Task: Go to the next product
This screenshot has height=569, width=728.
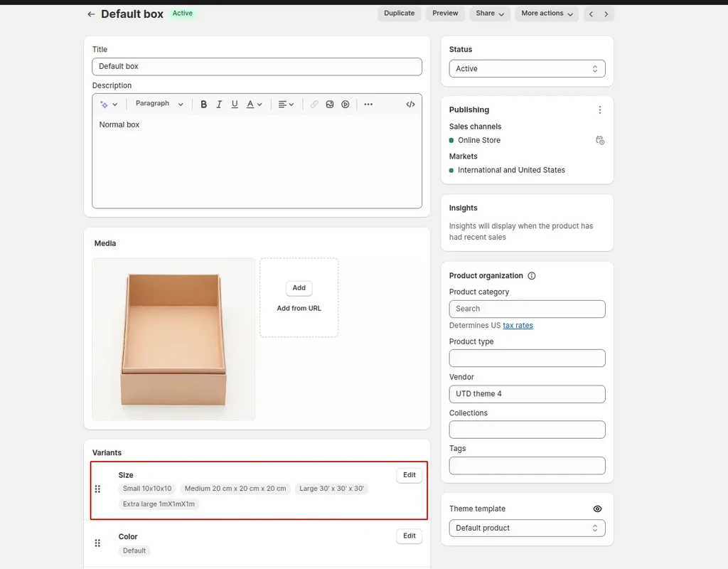Action: tap(606, 14)
